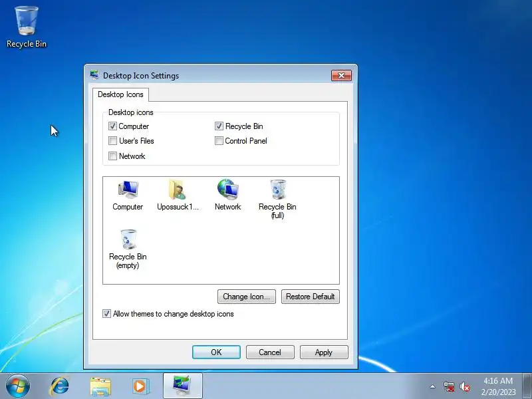The width and height of the screenshot is (532, 399).
Task: Click the dialog title bar icon
Action: coord(94,75)
